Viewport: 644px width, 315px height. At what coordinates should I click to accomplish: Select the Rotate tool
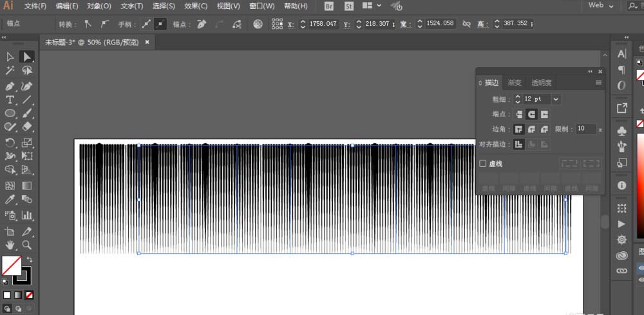coord(10,142)
